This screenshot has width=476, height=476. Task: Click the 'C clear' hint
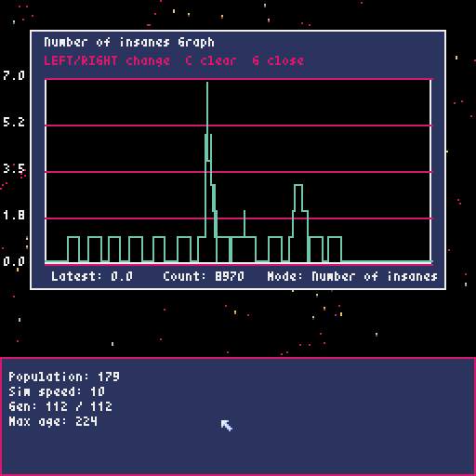pos(211,60)
